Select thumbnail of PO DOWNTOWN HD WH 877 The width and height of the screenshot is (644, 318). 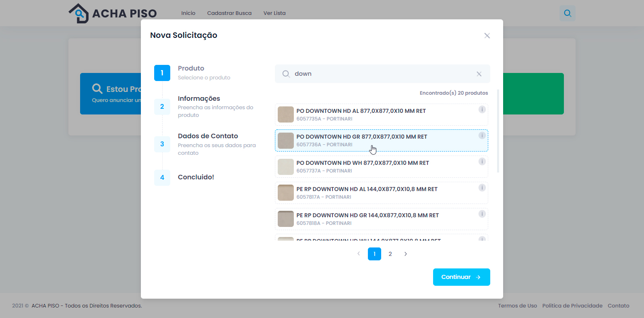coord(286,167)
